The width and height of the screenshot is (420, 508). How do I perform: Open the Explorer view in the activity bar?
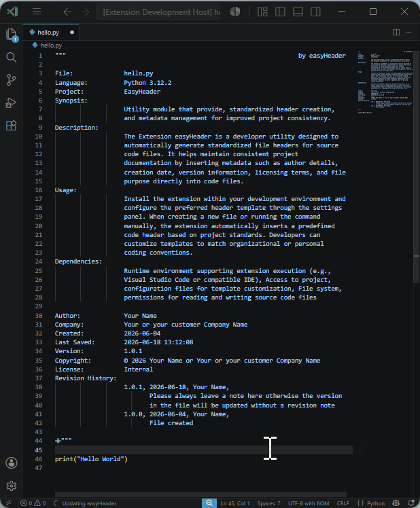tap(12, 35)
